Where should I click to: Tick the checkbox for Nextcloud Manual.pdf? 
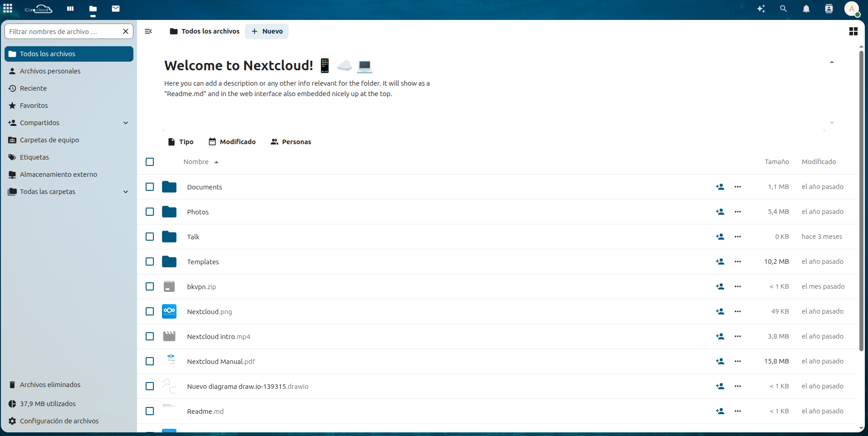pyautogui.click(x=150, y=361)
